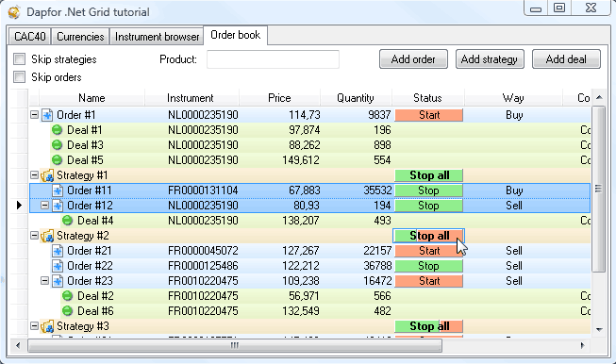Click the green Deal #1 status icon
This screenshot has height=364, width=616.
point(58,130)
